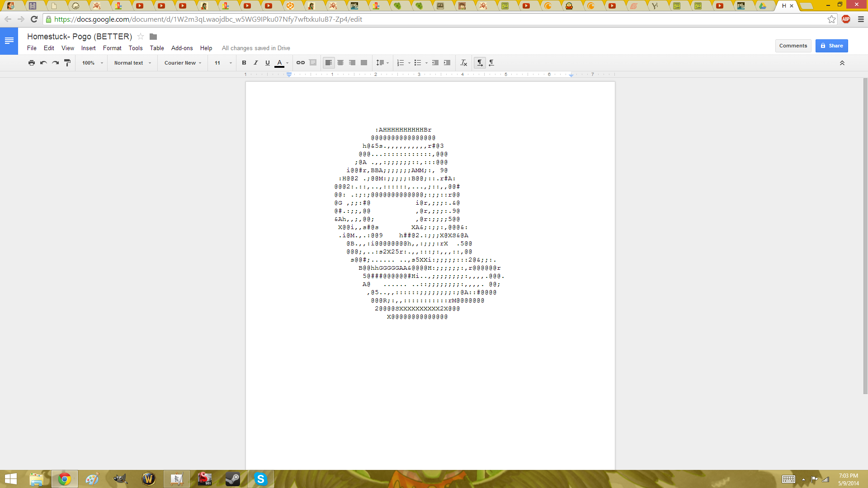Bookmark this page with the star icon
Image resolution: width=868 pixels, height=488 pixels.
(x=831, y=19)
